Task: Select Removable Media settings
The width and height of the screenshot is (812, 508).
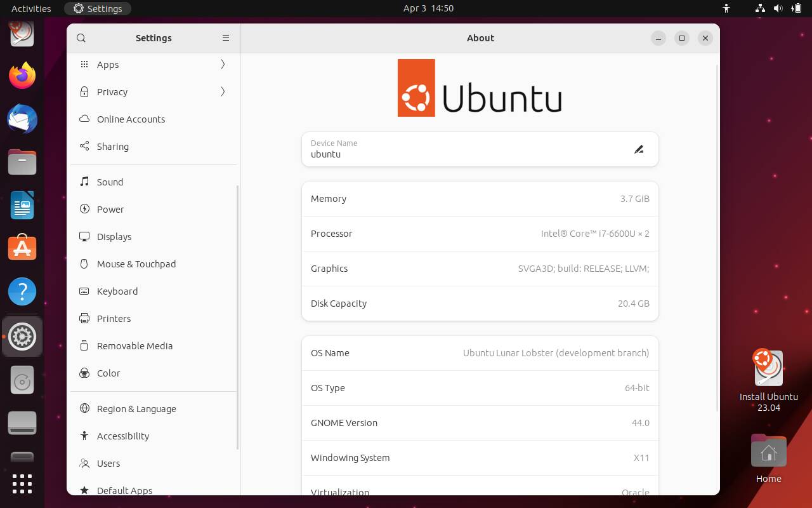Action: click(x=134, y=346)
